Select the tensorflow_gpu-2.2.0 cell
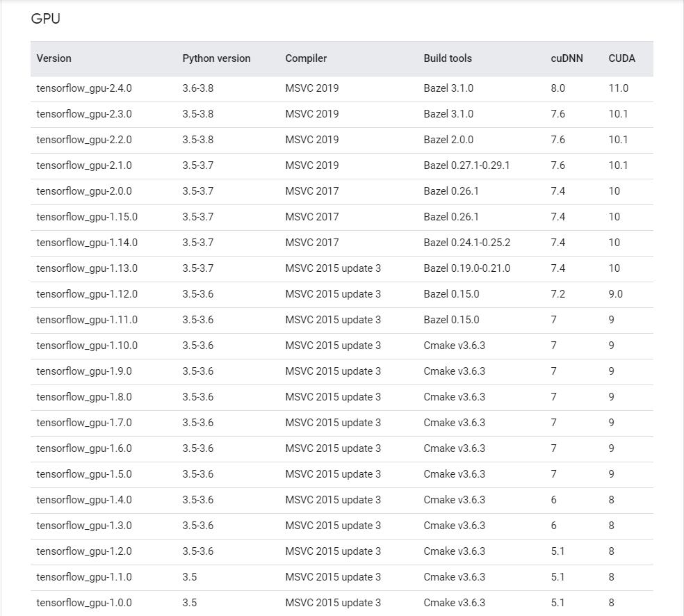This screenshot has width=684, height=616. click(x=84, y=140)
